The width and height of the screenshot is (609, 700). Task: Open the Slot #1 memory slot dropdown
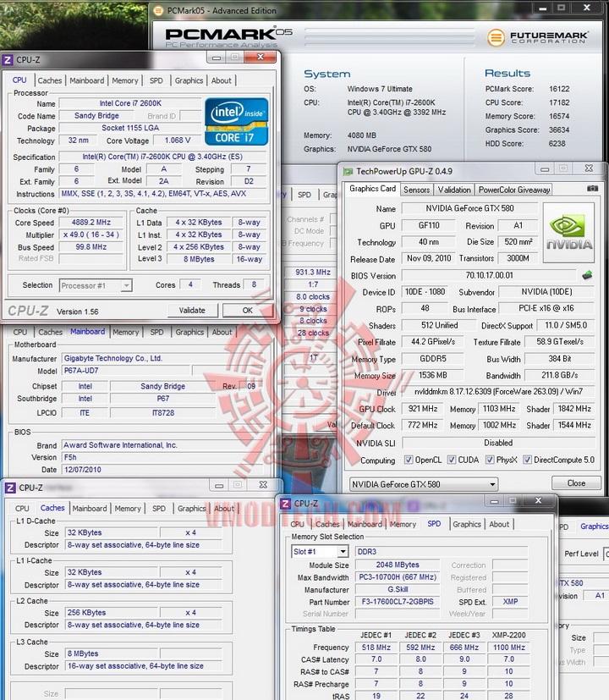click(320, 552)
